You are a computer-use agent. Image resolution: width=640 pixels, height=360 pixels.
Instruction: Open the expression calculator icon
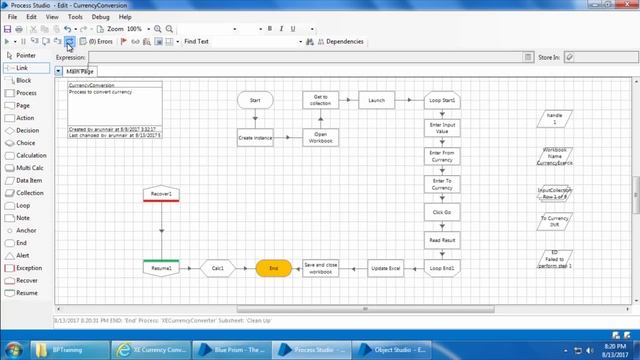(528, 57)
